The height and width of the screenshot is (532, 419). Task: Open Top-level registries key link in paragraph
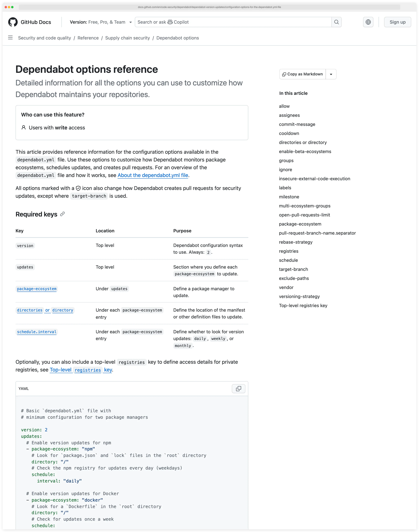point(81,370)
